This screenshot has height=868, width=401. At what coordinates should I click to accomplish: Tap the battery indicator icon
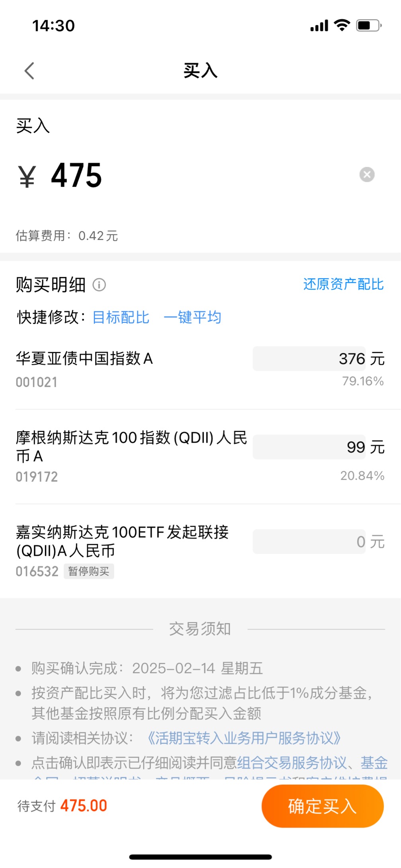coord(369,26)
